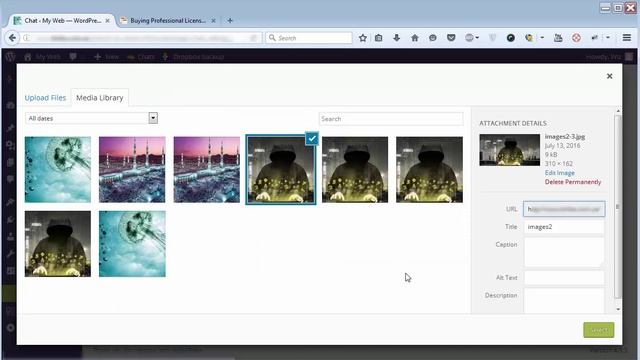This screenshot has height=360, width=640.
Task: Open the Firefox hamburger menu
Action: point(627,38)
